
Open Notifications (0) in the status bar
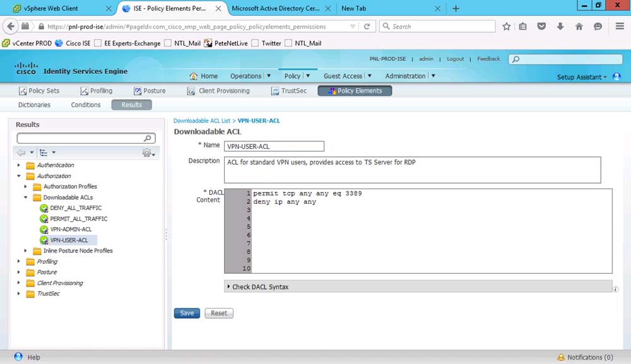(585, 357)
